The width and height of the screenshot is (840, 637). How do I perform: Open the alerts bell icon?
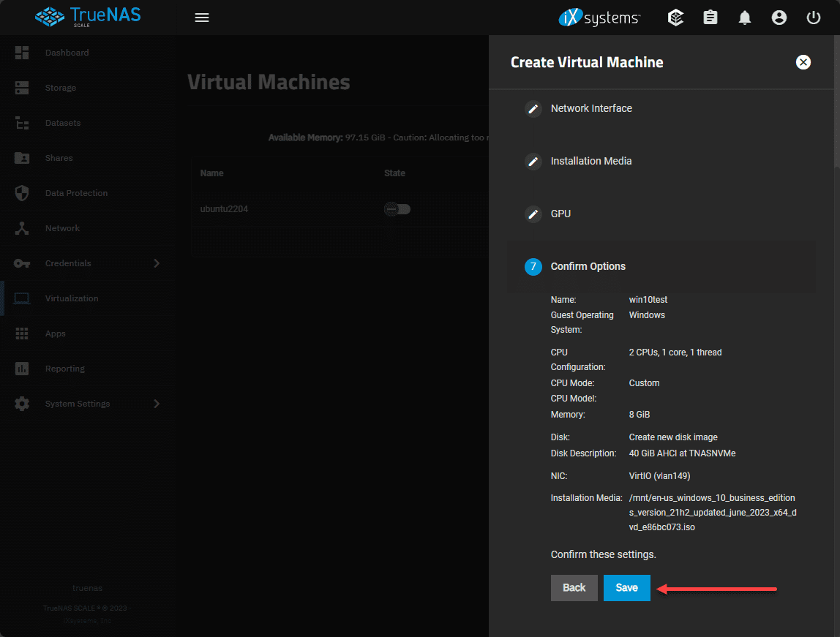tap(745, 18)
